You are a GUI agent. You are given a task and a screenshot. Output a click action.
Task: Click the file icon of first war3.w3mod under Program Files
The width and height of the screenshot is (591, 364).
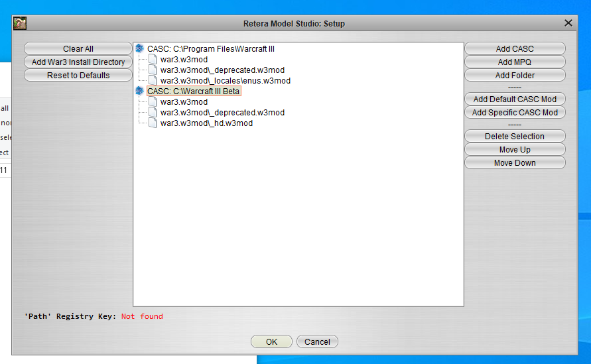153,59
